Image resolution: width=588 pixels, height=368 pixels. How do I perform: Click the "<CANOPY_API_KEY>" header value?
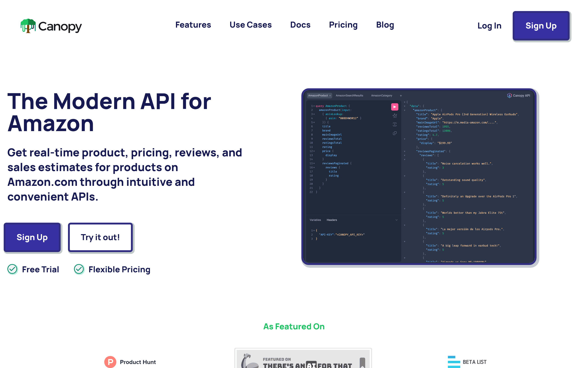tap(350, 235)
